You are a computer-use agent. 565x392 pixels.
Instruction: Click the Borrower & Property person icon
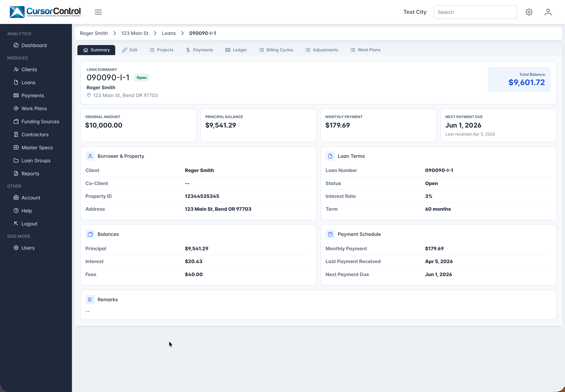[x=90, y=156]
